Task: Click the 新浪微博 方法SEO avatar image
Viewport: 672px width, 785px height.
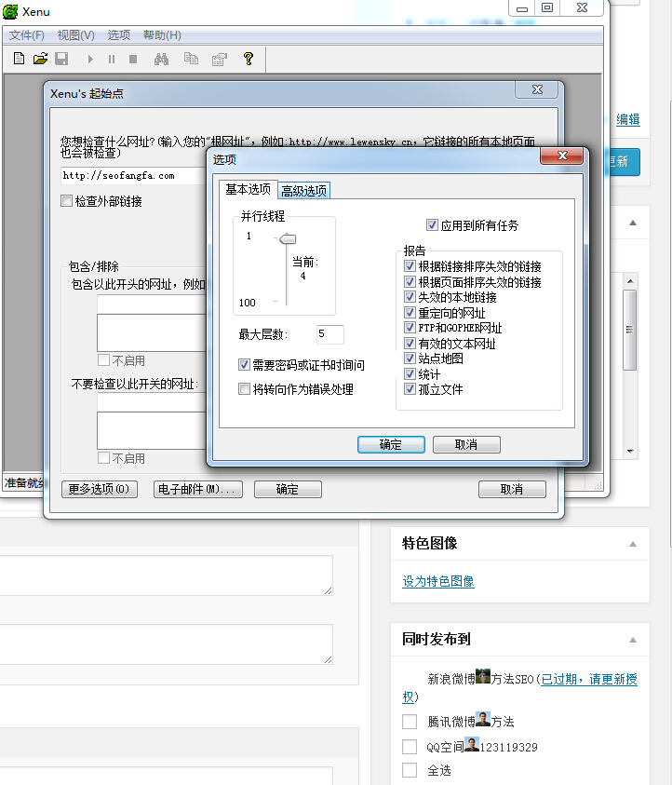Action: point(483,676)
